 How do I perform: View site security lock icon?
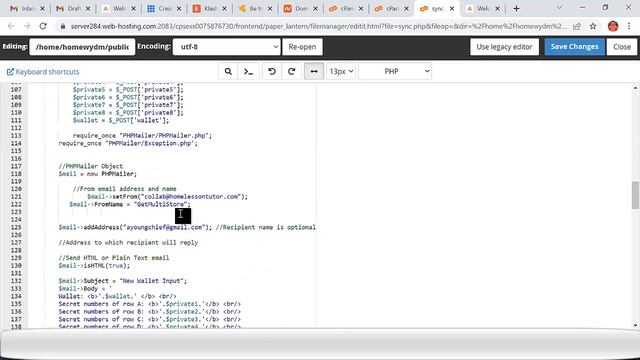(62, 26)
